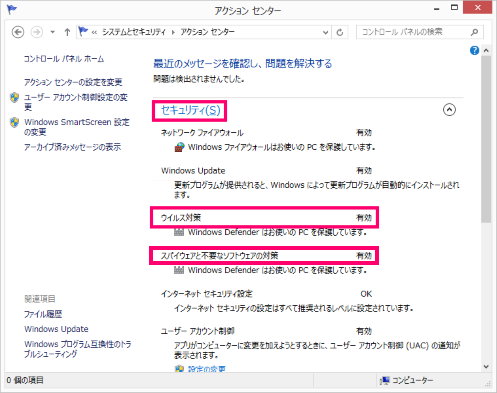Open アクション センターの設定を変更 link
The height and width of the screenshot is (393, 497).
[x=73, y=82]
